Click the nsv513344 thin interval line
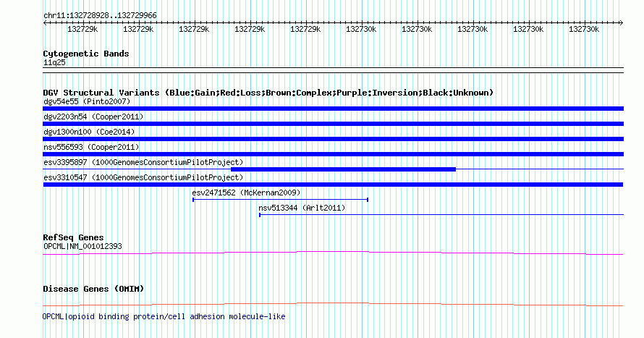 coord(441,215)
